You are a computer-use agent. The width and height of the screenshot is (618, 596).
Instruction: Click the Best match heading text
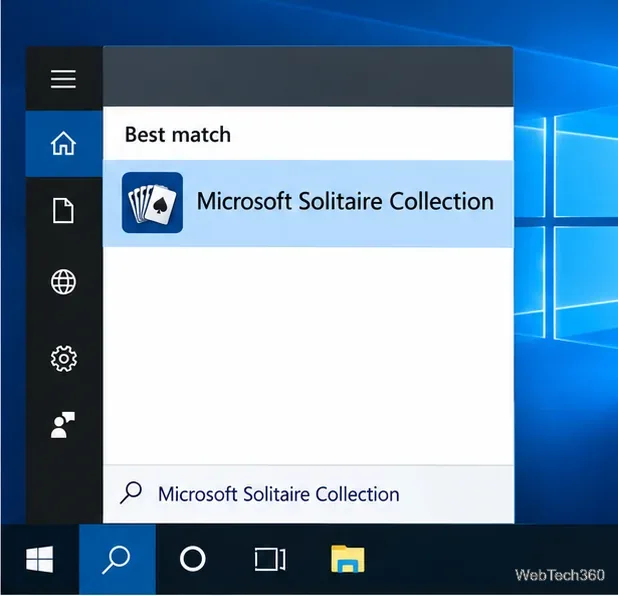point(178,134)
